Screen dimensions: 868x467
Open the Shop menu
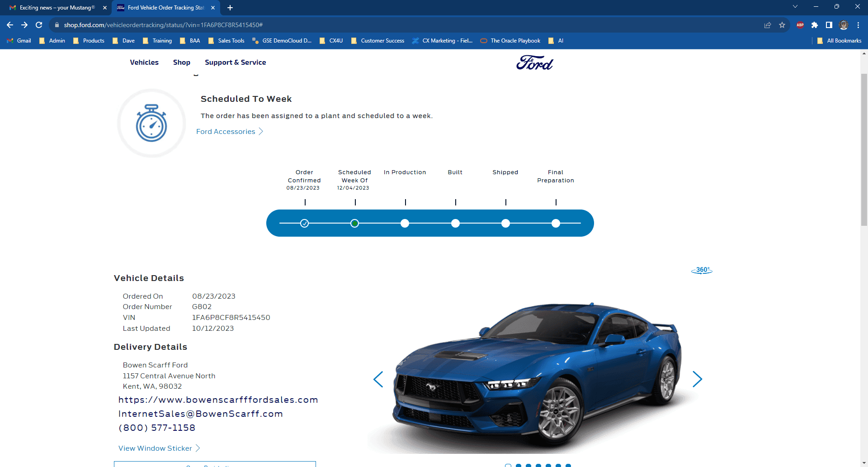coord(182,62)
